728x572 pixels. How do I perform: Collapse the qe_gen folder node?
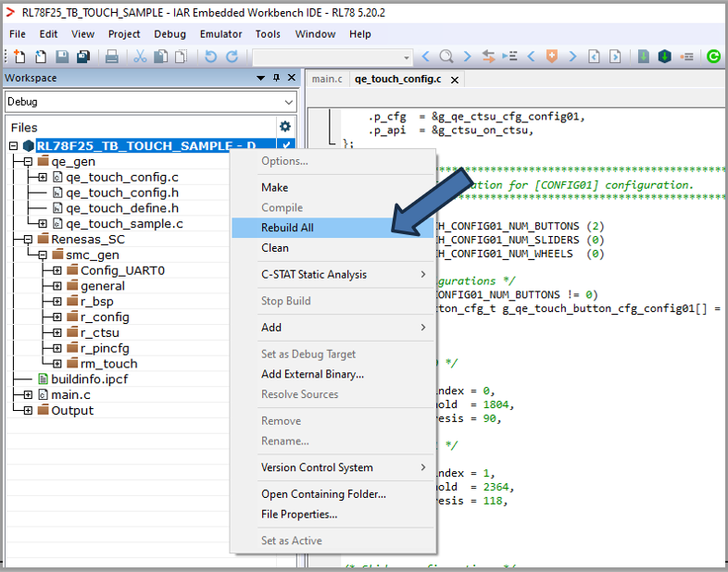coord(28,162)
